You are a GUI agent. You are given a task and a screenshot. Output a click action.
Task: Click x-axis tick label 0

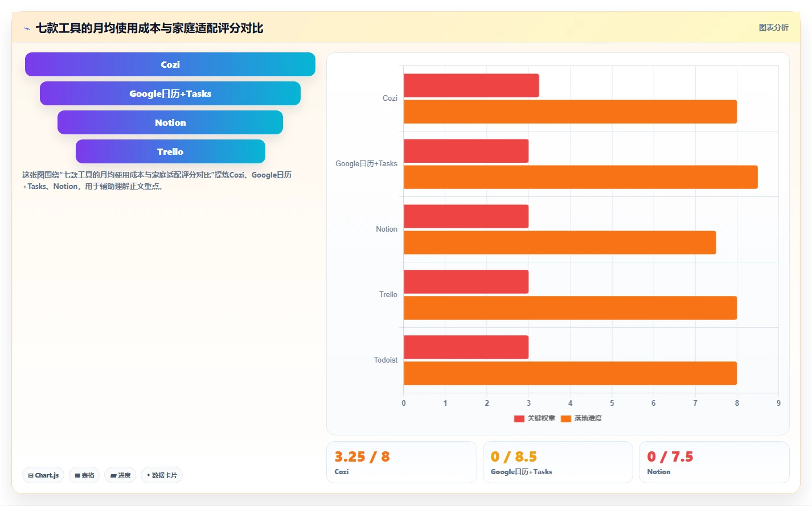[x=404, y=403]
